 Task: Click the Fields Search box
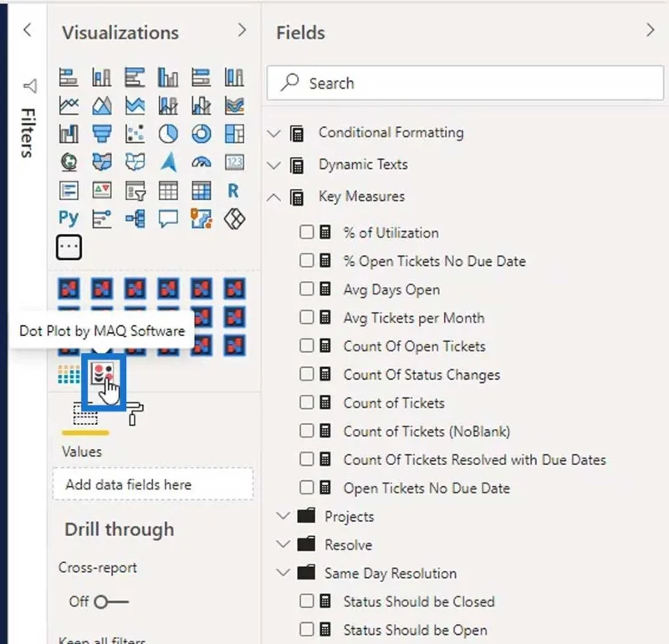[x=465, y=83]
